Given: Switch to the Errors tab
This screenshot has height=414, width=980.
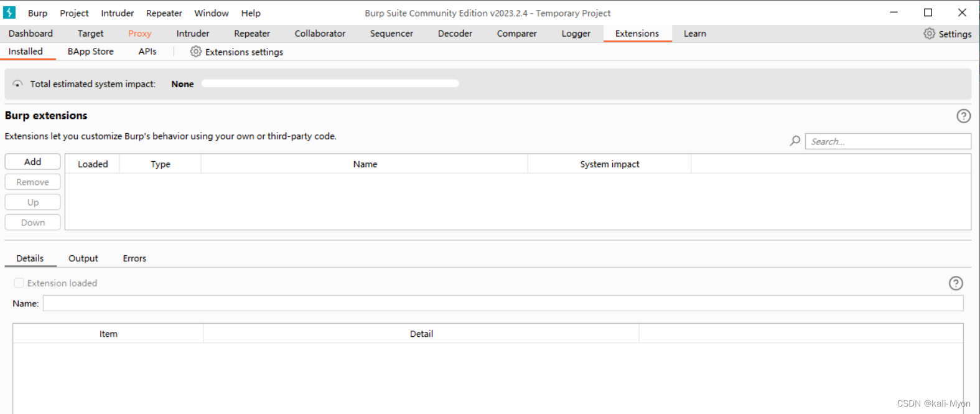Looking at the screenshot, I should point(134,258).
